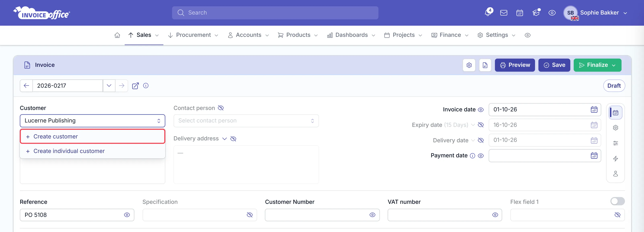
Task: Click info icon beside invoice number
Action: (146, 86)
